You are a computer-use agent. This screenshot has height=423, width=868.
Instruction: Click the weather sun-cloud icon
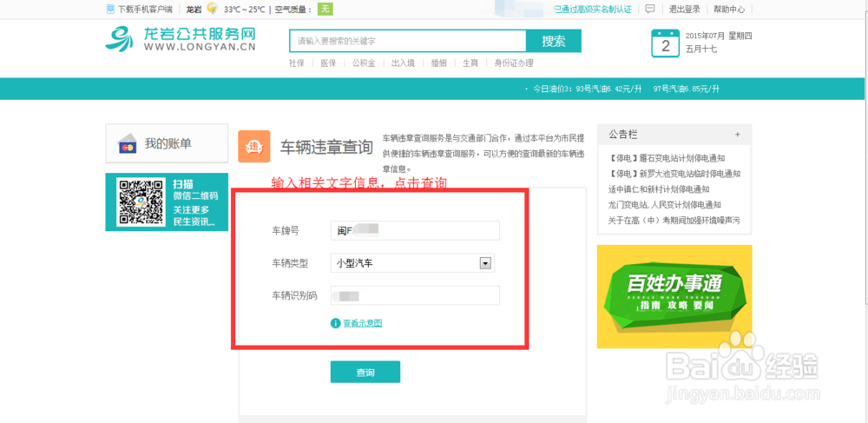(212, 9)
